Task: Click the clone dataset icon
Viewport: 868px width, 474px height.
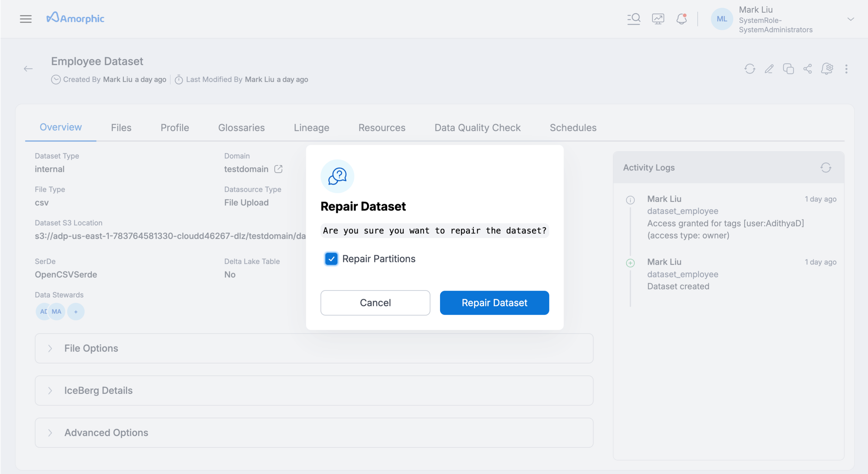Action: pyautogui.click(x=788, y=69)
